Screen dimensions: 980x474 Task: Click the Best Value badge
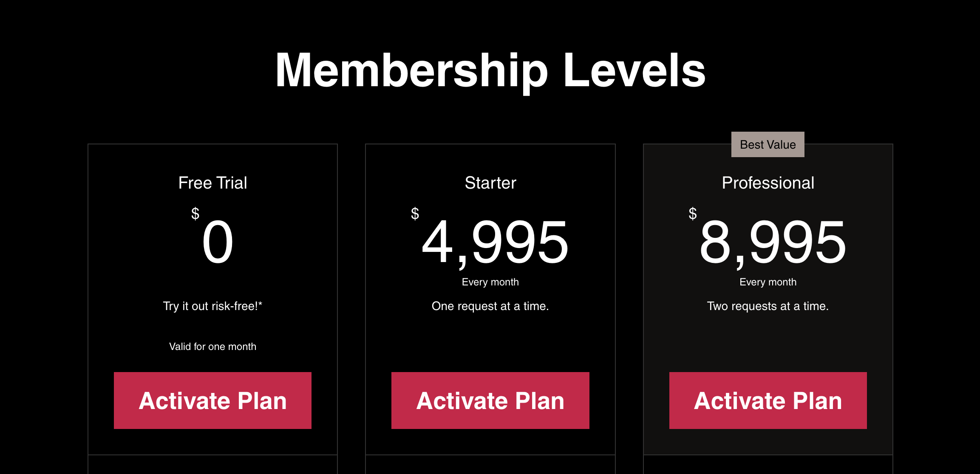(768, 144)
